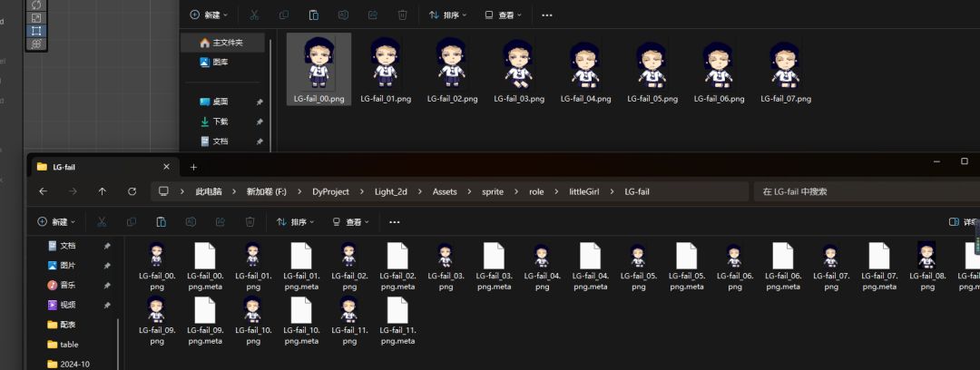Unpin 图片 in the LG-fail window sidebar

click(x=107, y=266)
